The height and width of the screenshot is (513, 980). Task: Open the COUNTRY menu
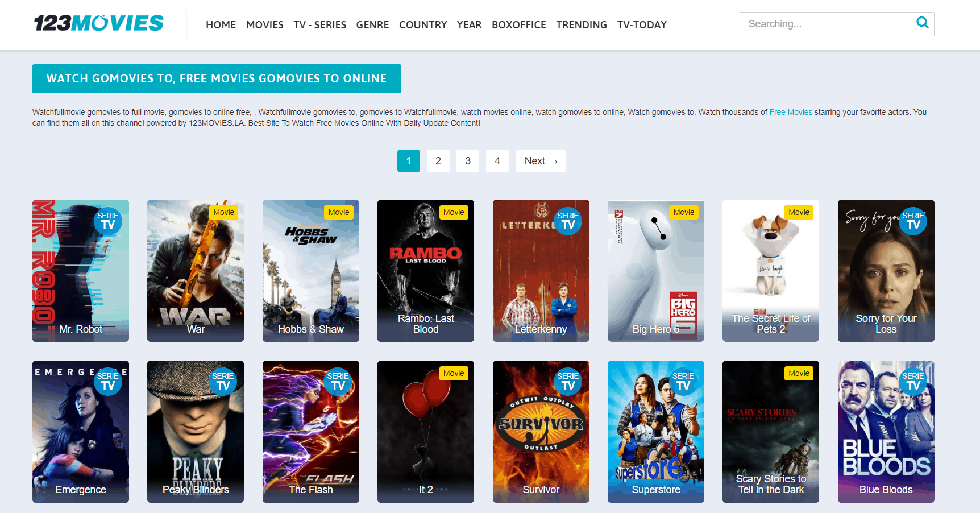pos(423,25)
